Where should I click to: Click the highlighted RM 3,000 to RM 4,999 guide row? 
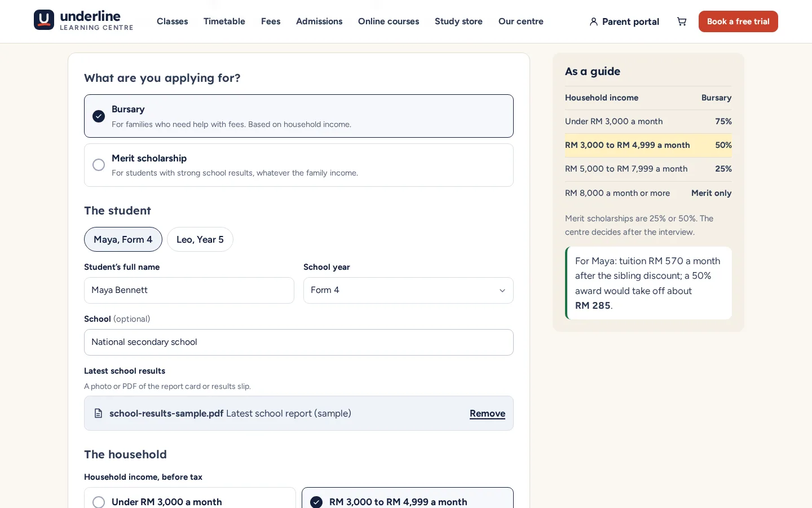648,145
